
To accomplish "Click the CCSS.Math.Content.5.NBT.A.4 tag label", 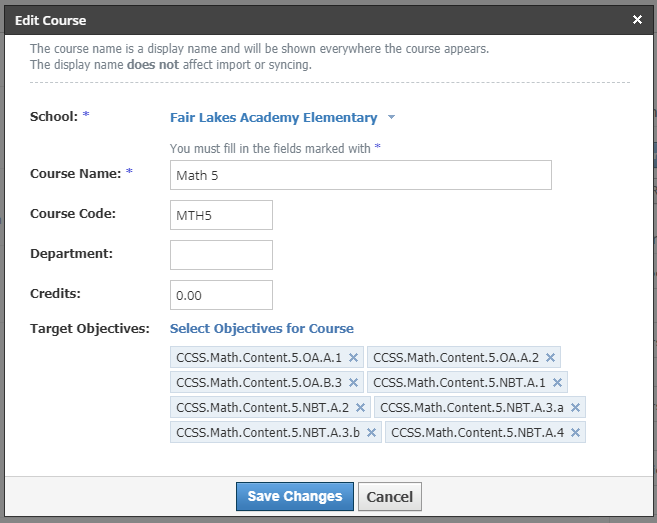I will [477, 433].
